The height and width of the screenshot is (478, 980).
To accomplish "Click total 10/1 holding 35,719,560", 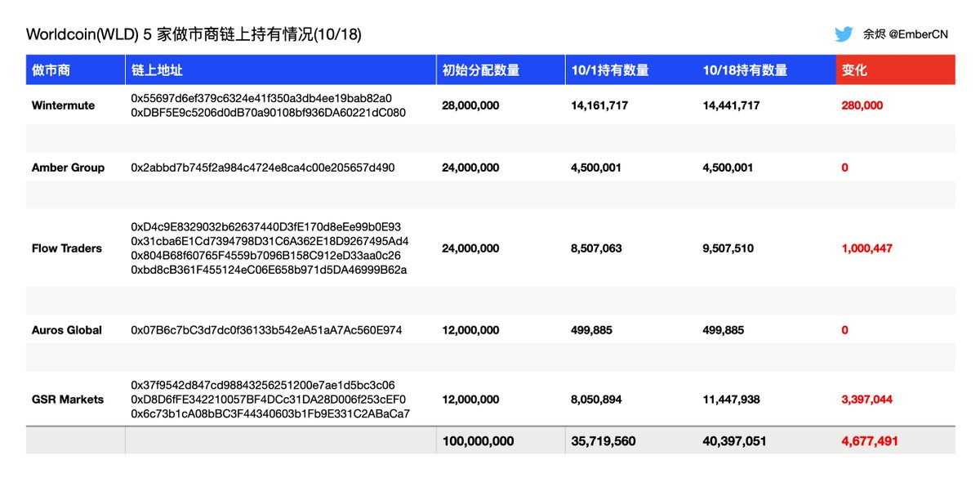I will [604, 440].
